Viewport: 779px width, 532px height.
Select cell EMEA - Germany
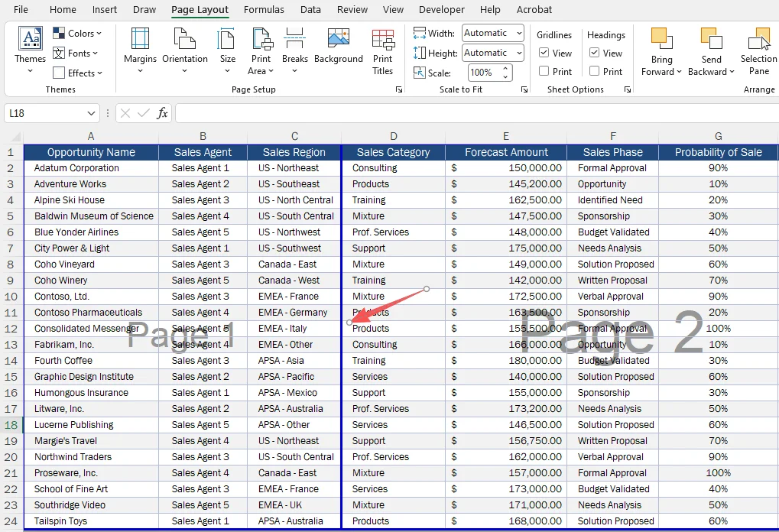point(294,313)
